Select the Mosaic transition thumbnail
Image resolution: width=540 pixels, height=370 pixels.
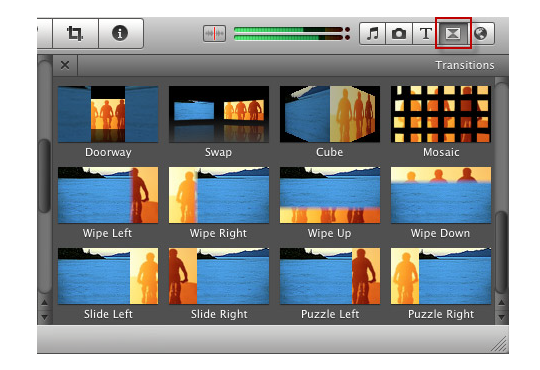tap(441, 114)
